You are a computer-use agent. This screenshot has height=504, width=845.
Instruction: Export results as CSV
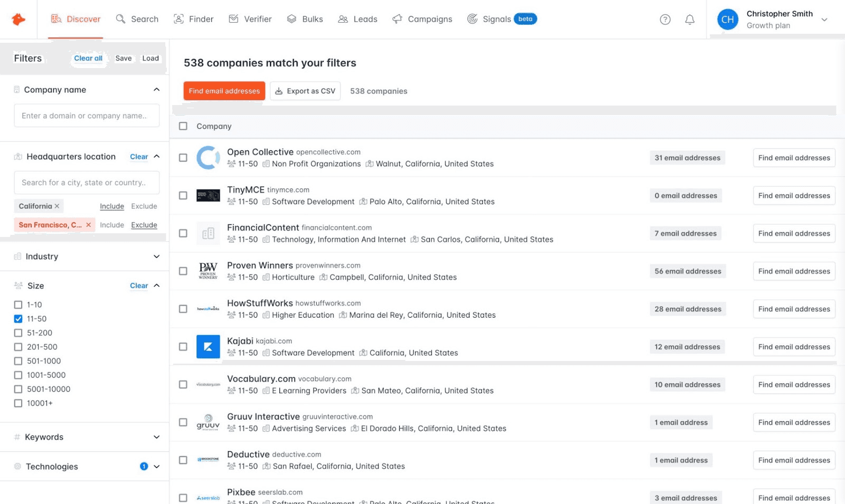point(305,91)
